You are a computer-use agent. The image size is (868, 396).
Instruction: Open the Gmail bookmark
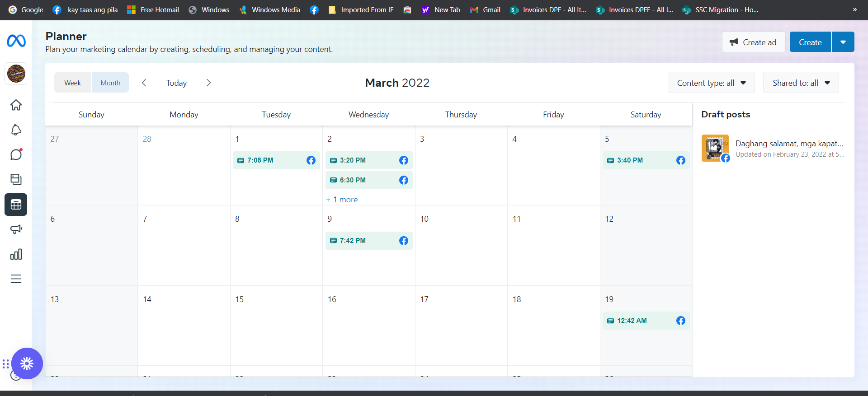(485, 10)
